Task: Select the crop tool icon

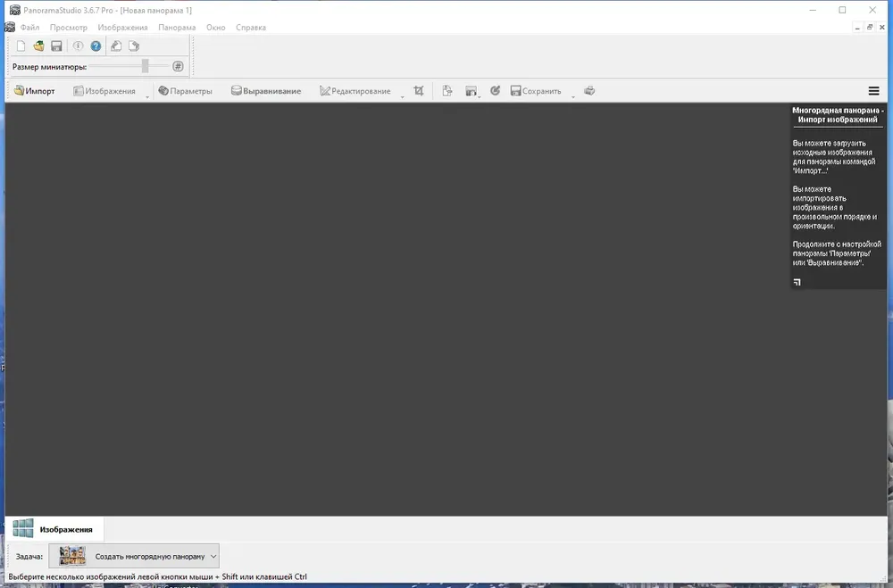Action: click(419, 91)
